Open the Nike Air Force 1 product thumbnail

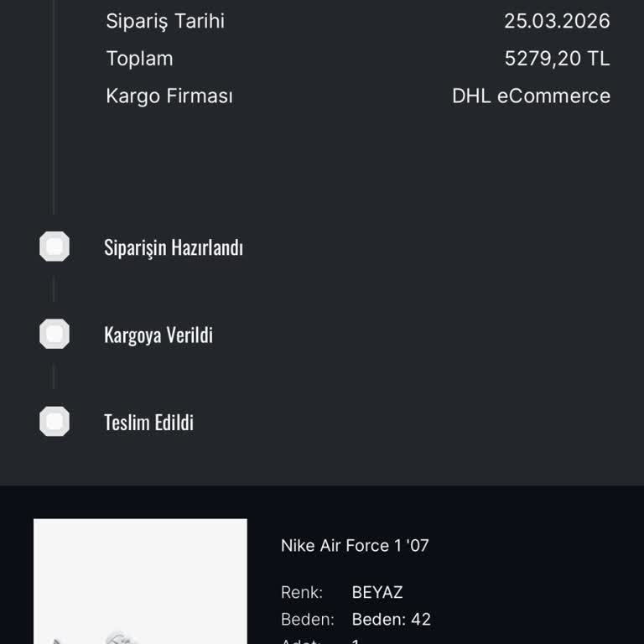click(x=140, y=581)
